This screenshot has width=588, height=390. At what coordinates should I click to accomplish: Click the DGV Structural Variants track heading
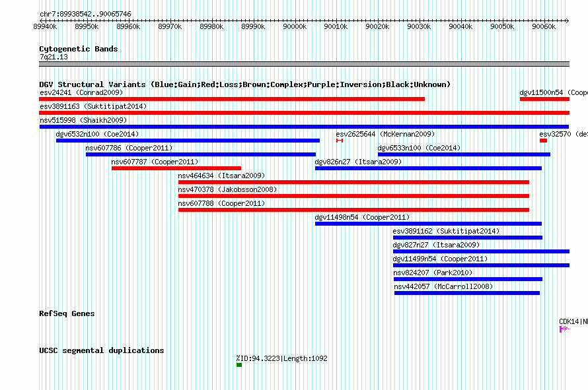pyautogui.click(x=244, y=84)
